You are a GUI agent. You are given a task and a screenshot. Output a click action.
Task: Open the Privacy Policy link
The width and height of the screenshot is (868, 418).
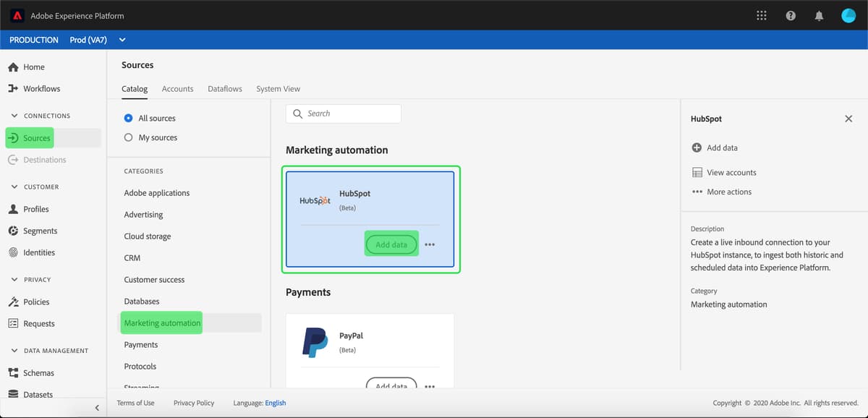coord(193,403)
